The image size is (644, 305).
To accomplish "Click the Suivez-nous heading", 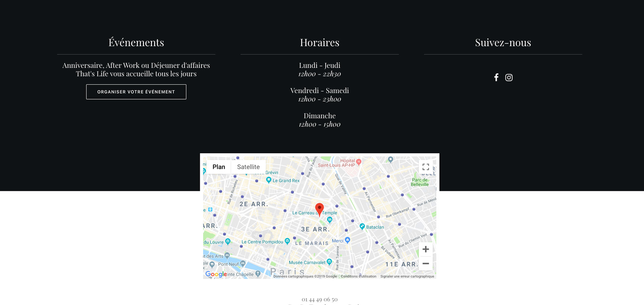I will pos(503,42).
